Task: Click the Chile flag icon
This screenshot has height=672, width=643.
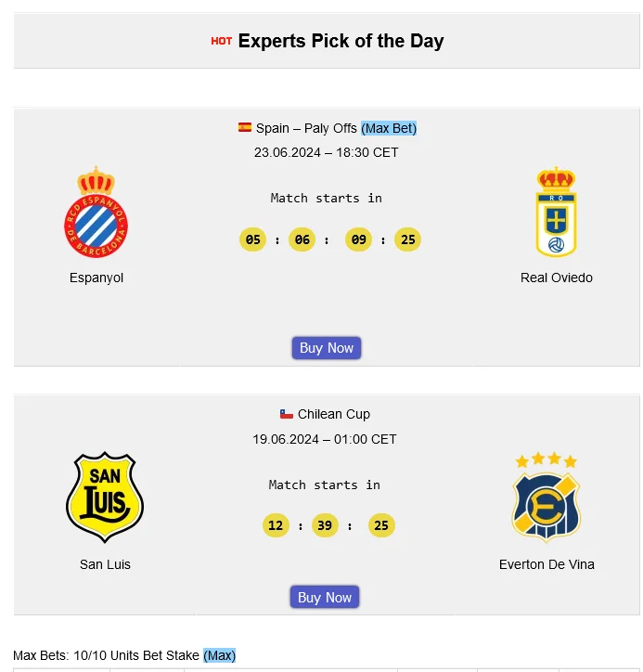Action: point(287,414)
